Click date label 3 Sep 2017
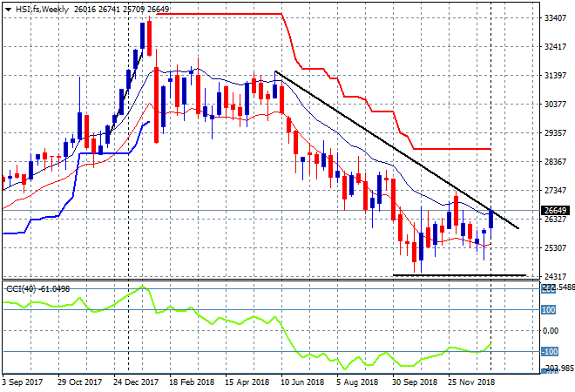The width and height of the screenshot is (575, 392). pos(23,382)
